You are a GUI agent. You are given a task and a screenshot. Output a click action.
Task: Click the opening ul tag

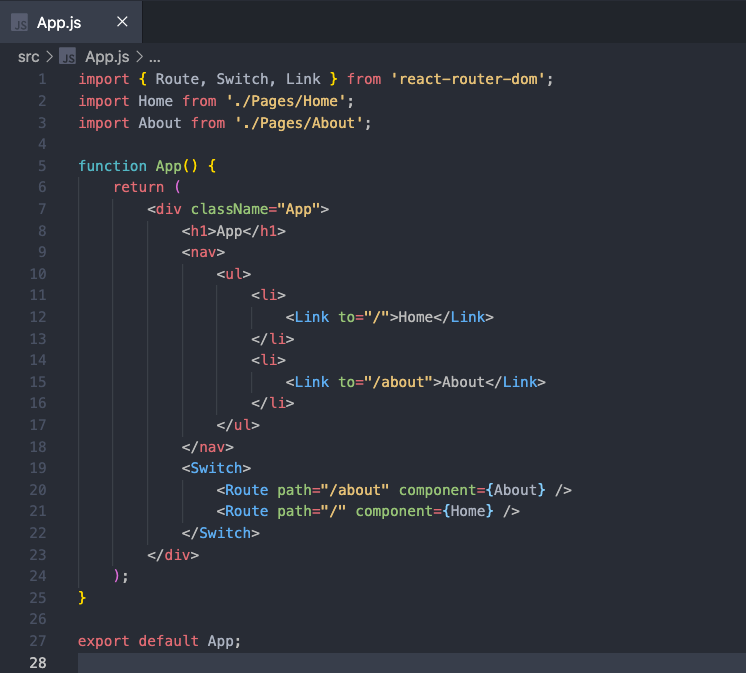point(234,274)
